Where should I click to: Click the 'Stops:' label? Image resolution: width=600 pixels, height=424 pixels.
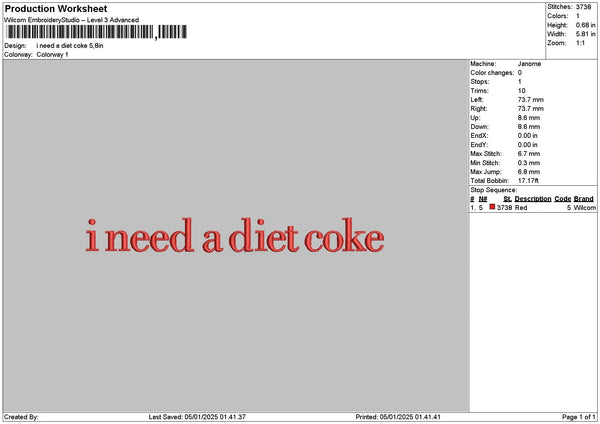(x=480, y=82)
